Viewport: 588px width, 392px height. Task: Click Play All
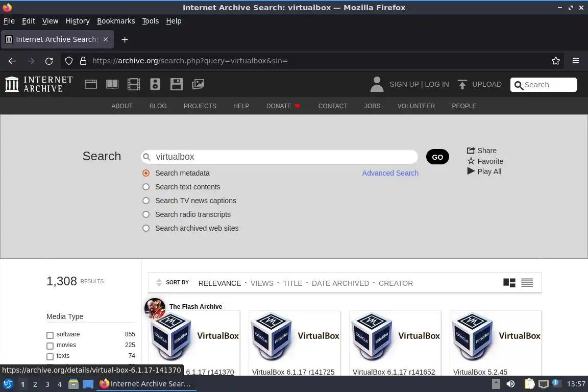tap(484, 171)
